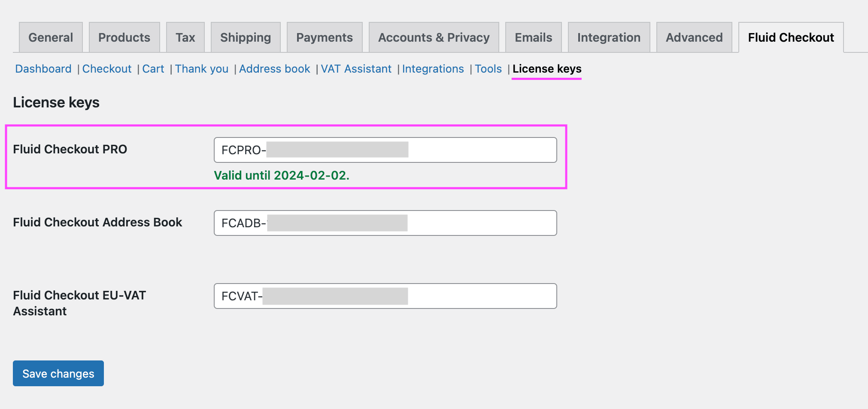868x409 pixels.
Task: Switch to the Emails tab
Action: (533, 38)
